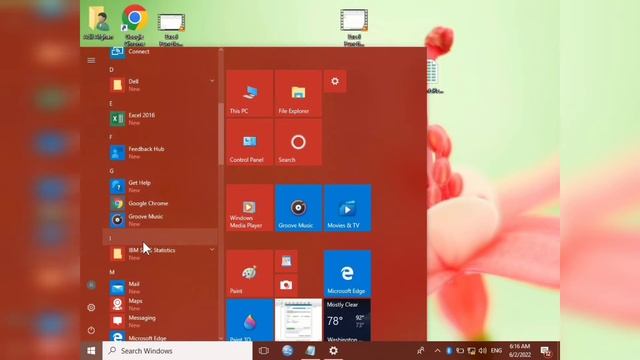Screen dimensions: 640x360
Task: Open Microsoft Edge from the app list
Action: pos(160,337)
